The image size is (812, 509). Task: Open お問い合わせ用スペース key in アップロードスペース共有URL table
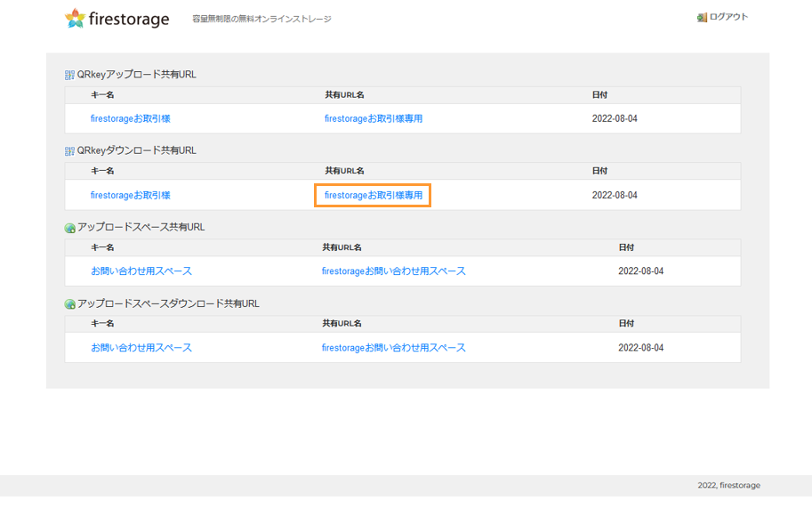pos(141,271)
